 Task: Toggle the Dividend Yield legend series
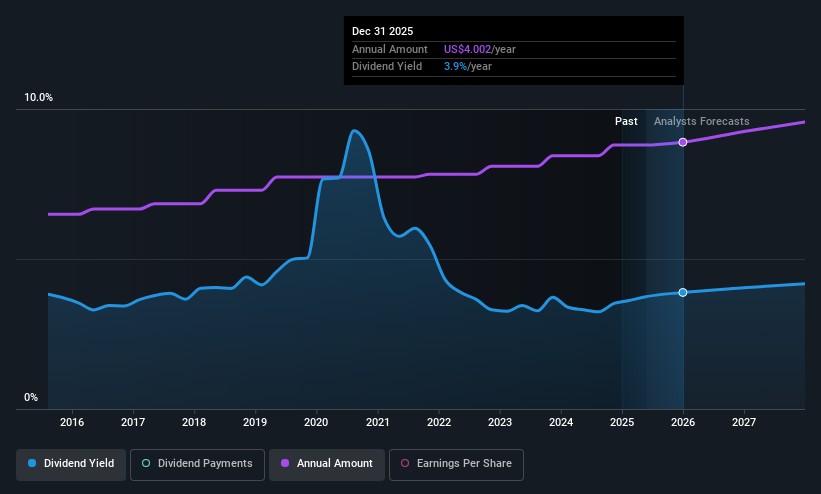72,464
